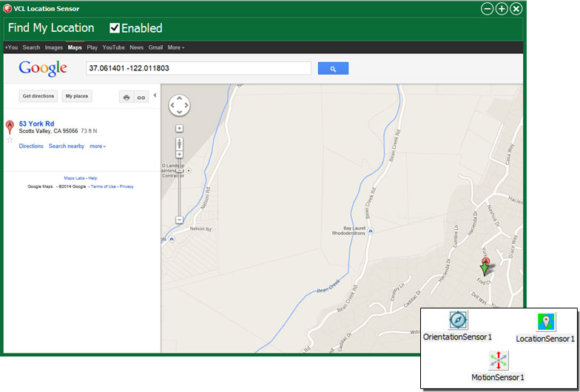Open the +You tab
This screenshot has height=392, width=580.
[x=11, y=47]
